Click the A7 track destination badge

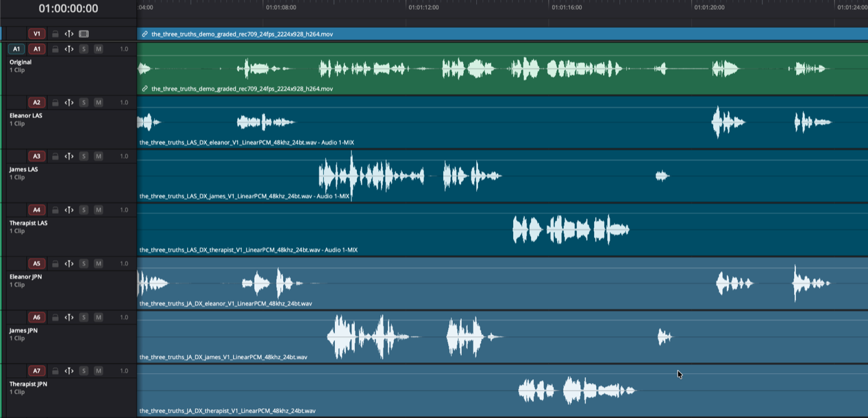[x=37, y=371]
